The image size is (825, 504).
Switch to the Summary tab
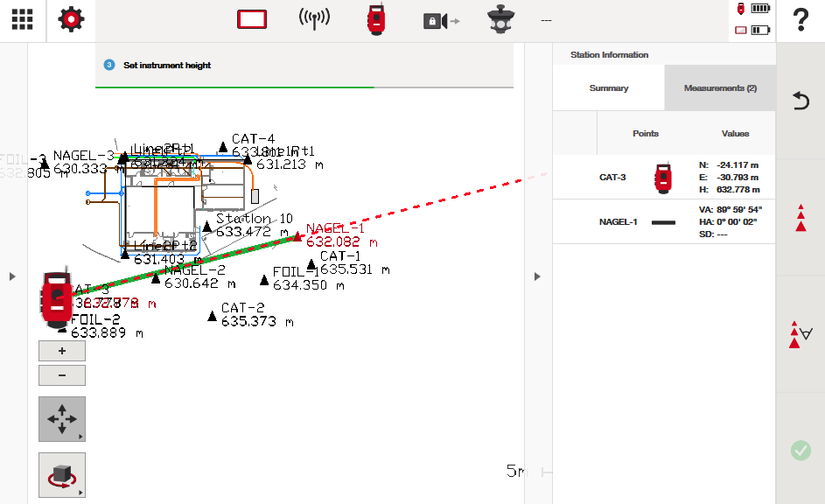click(609, 88)
